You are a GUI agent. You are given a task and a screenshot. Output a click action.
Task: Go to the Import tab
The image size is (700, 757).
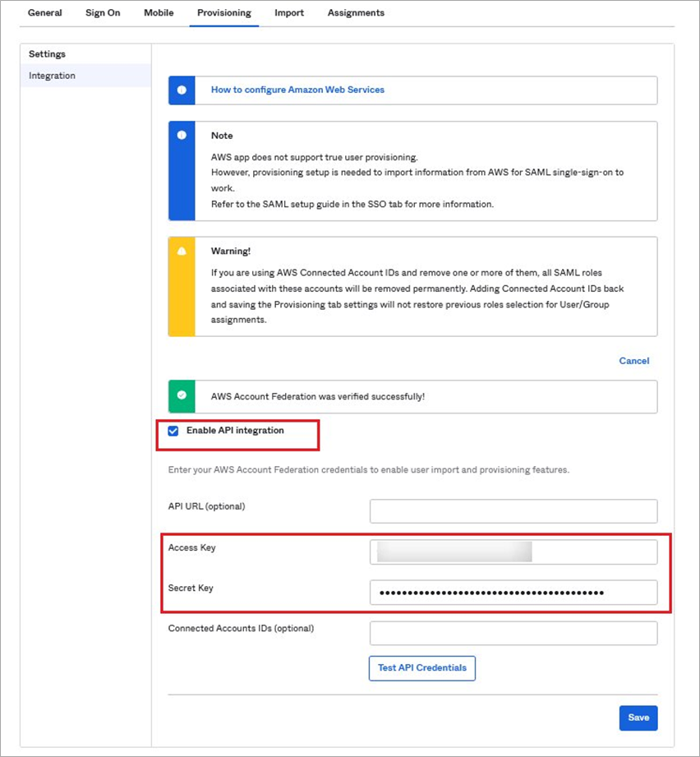coord(289,13)
